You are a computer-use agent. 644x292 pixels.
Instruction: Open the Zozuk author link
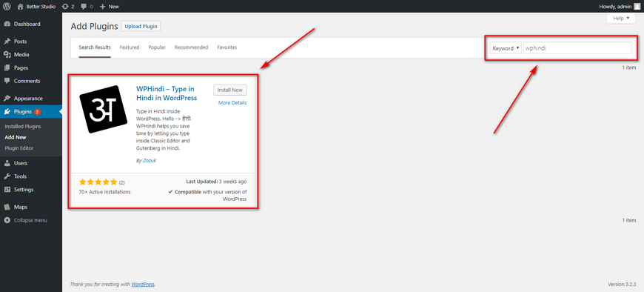point(149,161)
